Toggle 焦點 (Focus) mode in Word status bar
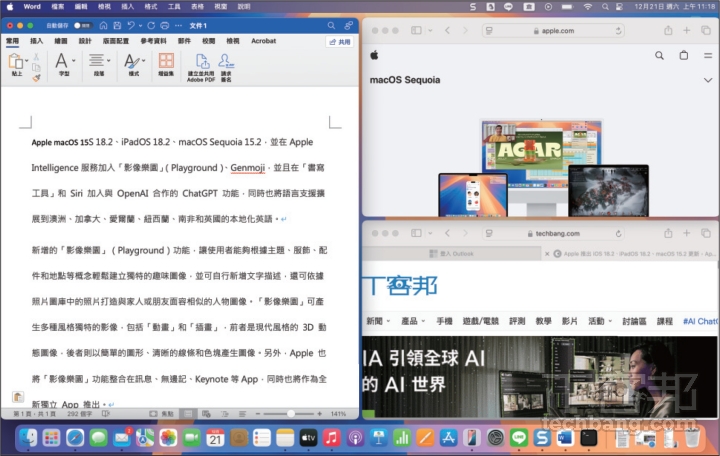The image size is (720, 456). (161, 414)
